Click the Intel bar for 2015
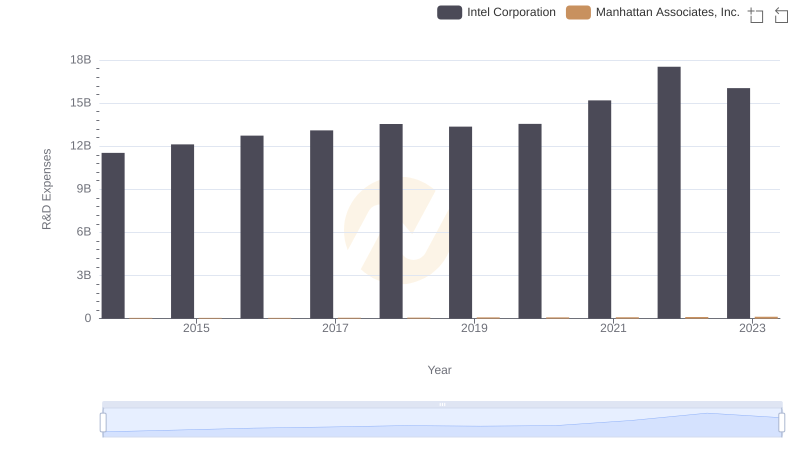 (183, 232)
